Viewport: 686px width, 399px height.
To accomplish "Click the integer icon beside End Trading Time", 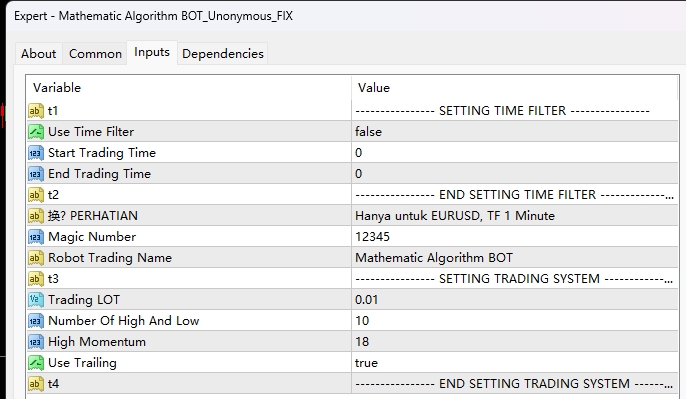I will pos(36,174).
